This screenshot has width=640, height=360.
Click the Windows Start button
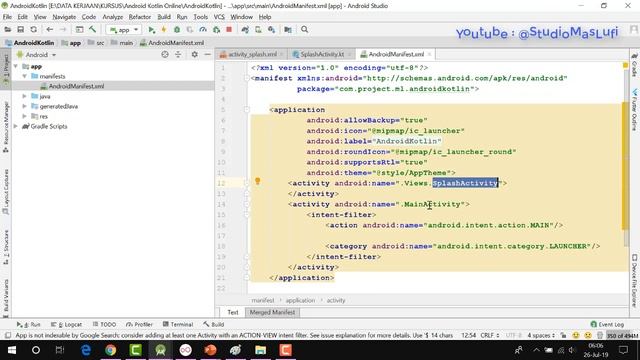tap(11, 350)
